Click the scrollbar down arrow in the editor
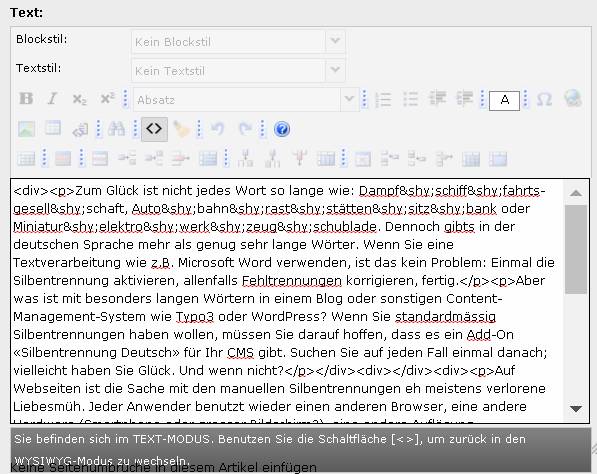 [576, 409]
